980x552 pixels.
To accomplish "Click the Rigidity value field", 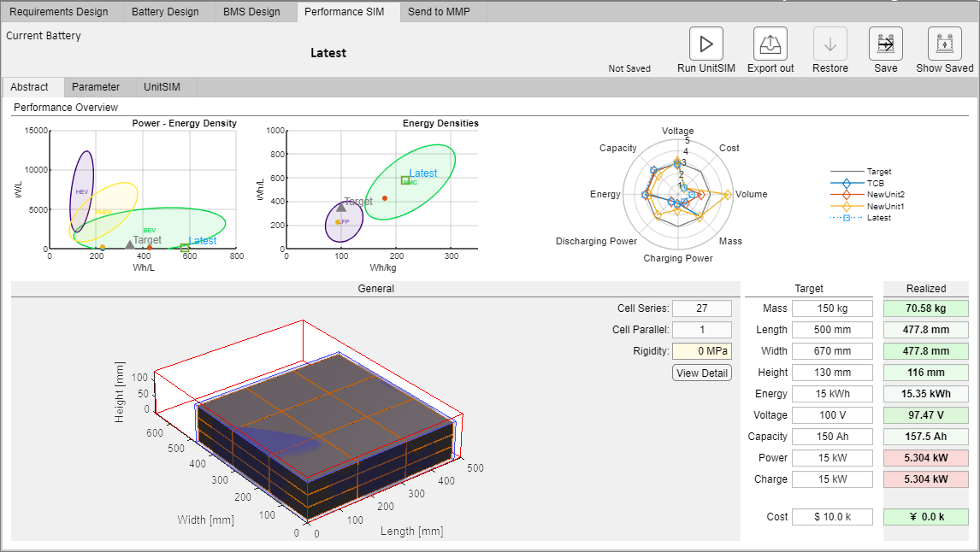I will (x=701, y=350).
